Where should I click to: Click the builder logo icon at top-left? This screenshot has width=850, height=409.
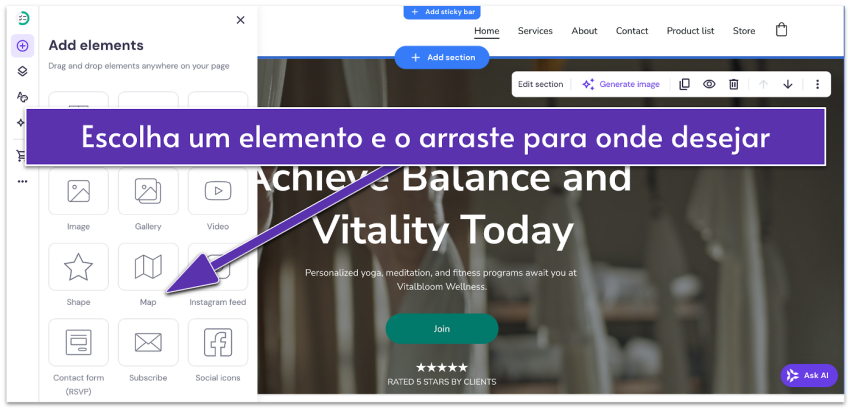(x=23, y=18)
